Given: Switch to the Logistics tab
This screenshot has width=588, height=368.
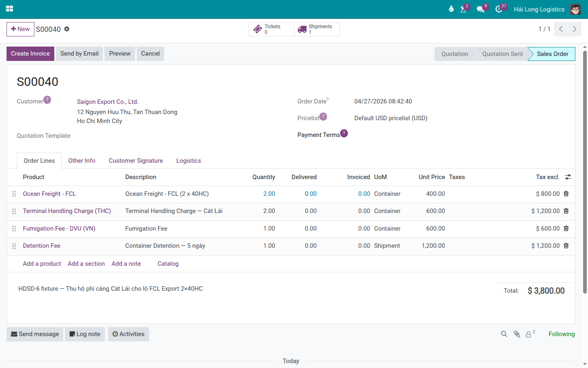Looking at the screenshot, I should coord(189,161).
